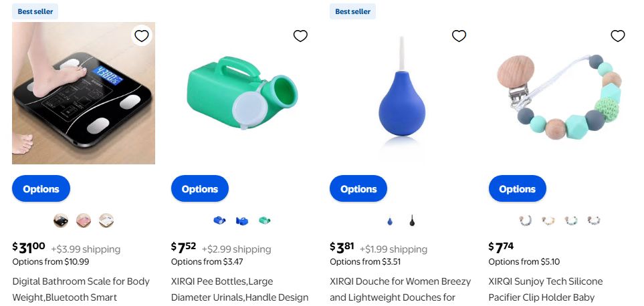Screen dimensions: 644x306
Task: Tap the heart on XIRQI Douche product
Action: (x=459, y=36)
